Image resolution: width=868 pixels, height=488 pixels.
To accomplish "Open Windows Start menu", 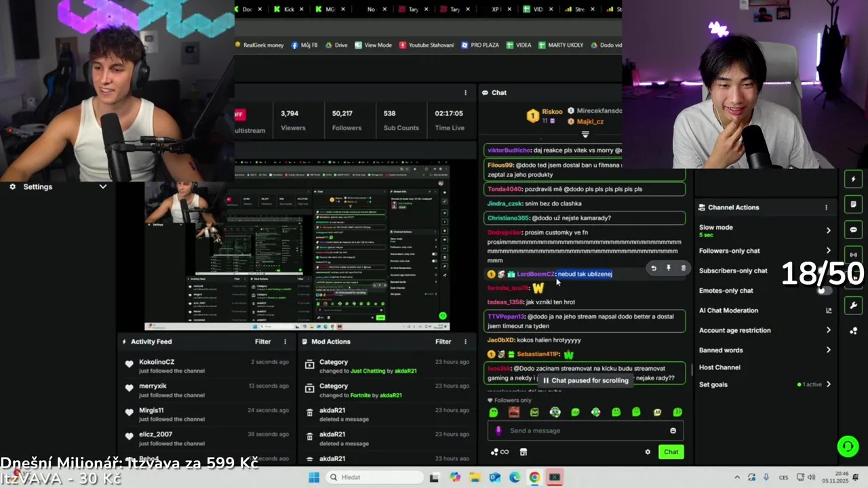I will 313,477.
